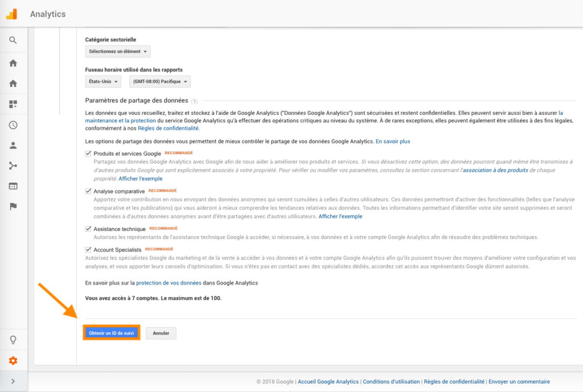Click Vous avez accès à 7 comptes text
The width and height of the screenshot is (583, 392).
click(x=153, y=298)
